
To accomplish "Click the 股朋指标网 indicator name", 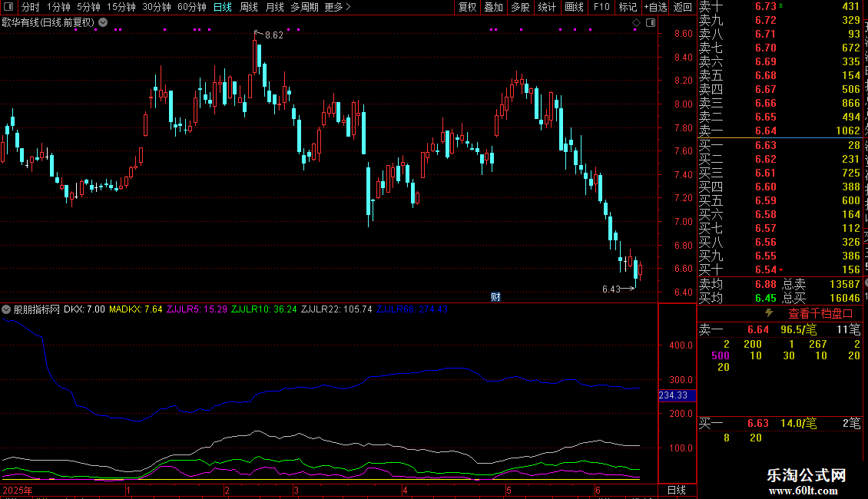I will 37,309.
